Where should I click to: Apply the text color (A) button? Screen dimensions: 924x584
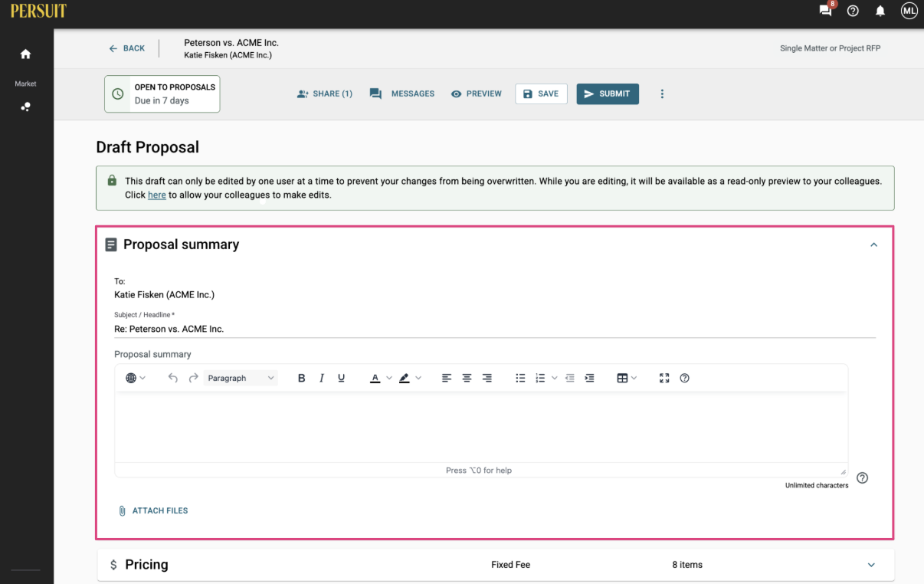(375, 378)
